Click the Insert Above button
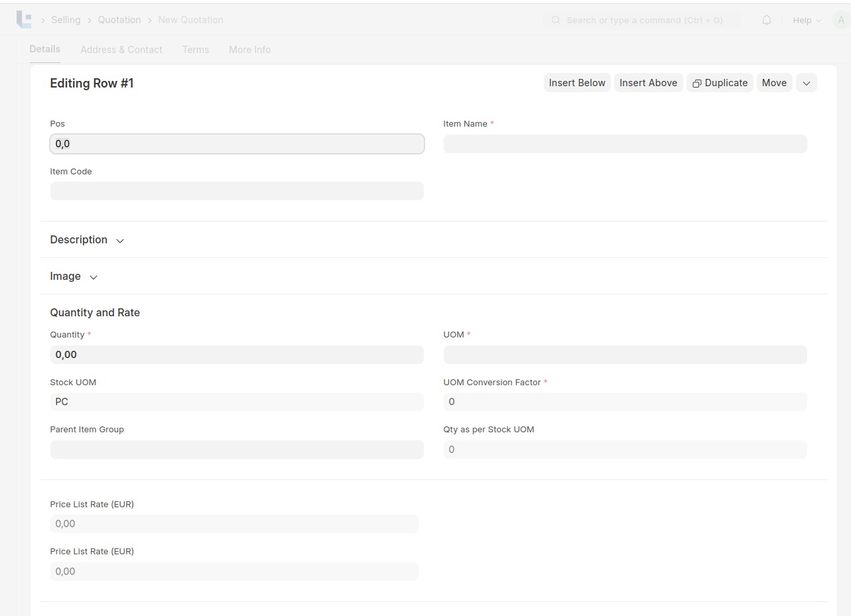The image size is (851, 616). pyautogui.click(x=648, y=83)
